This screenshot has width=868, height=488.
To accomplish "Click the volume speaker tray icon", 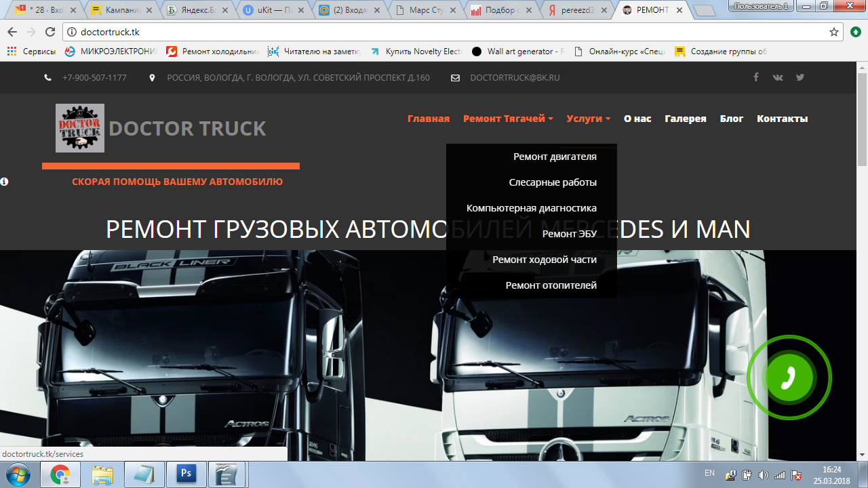I will [764, 475].
